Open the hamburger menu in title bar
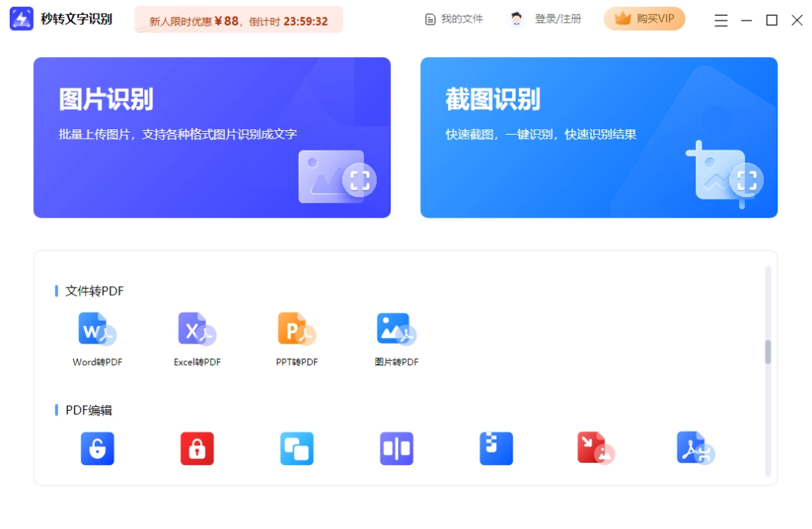812x529 pixels. [x=721, y=20]
